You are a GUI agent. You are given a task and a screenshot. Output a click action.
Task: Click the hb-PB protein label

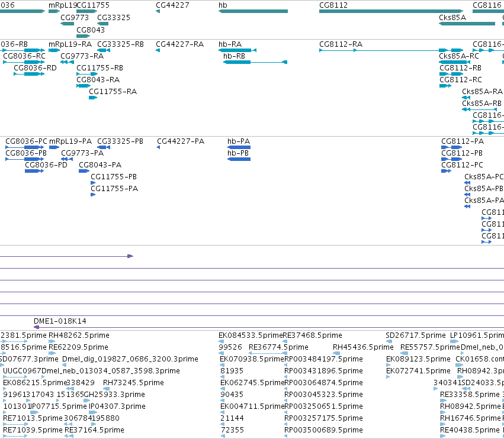click(238, 153)
